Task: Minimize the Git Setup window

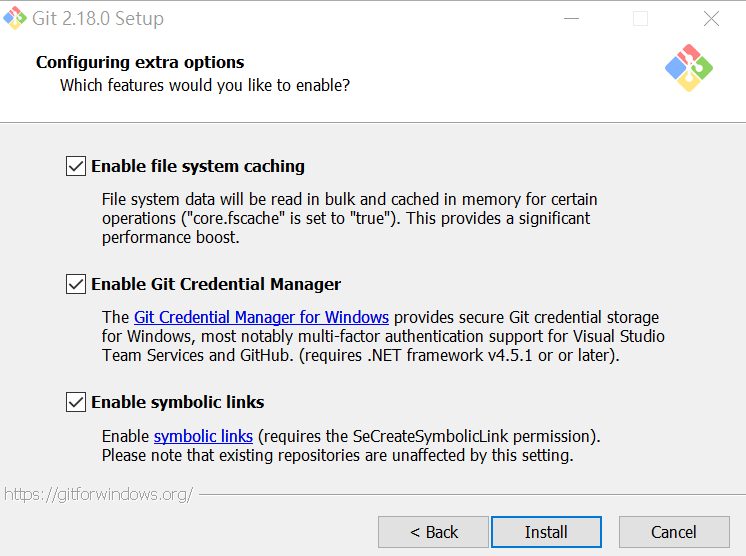Action: [x=571, y=19]
